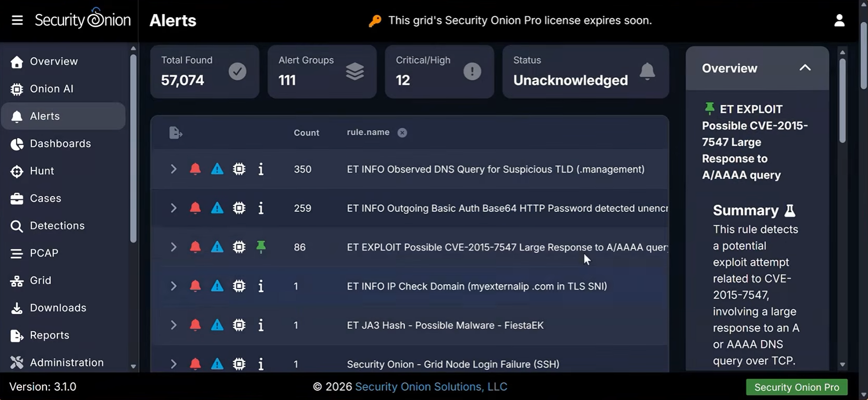Click the sidebar navigation scrollbar
This screenshot has width=868, height=400.
click(x=133, y=149)
